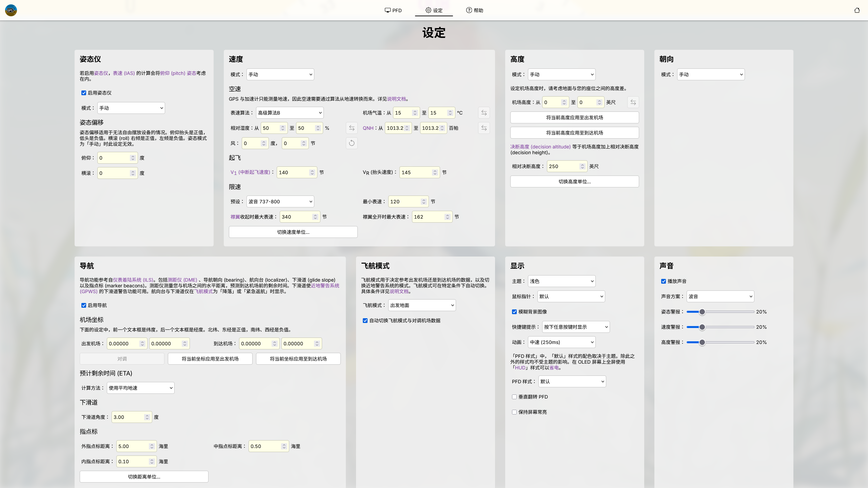This screenshot has width=868, height=488.
Task: Click the 下滑道角度 input field
Action: [x=131, y=417]
